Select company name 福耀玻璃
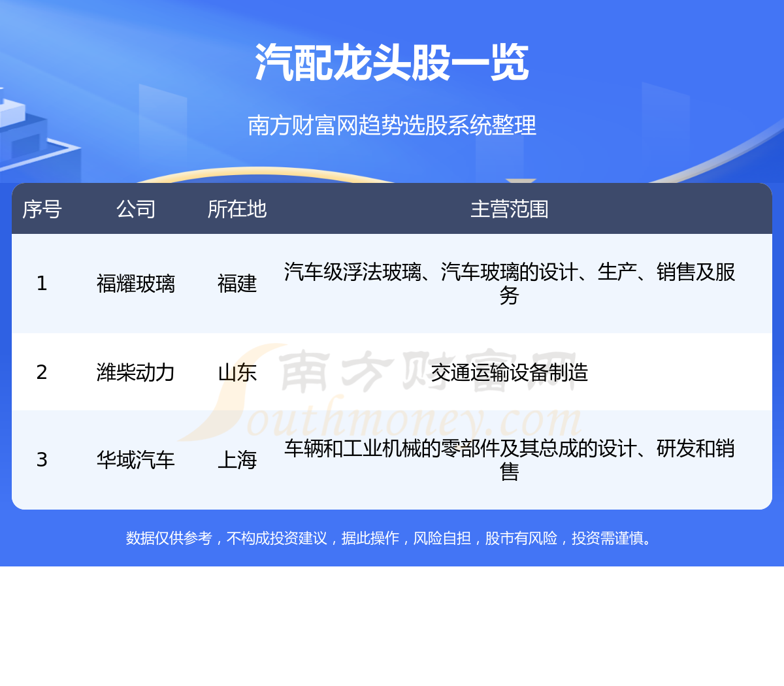 point(136,284)
